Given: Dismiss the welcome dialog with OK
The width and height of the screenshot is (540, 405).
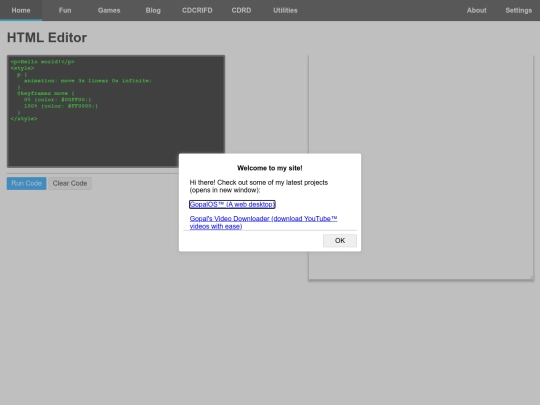Looking at the screenshot, I should [340, 240].
